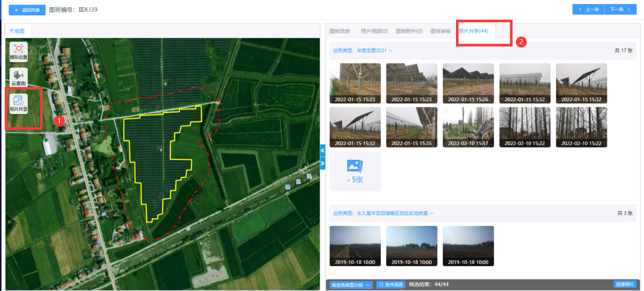Click the 照片共享 map tool icon
The height and width of the screenshot is (291, 644).
pos(19,103)
